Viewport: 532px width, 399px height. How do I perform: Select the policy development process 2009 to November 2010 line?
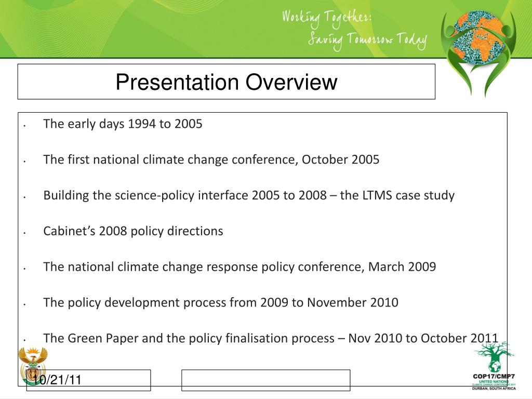220,303
